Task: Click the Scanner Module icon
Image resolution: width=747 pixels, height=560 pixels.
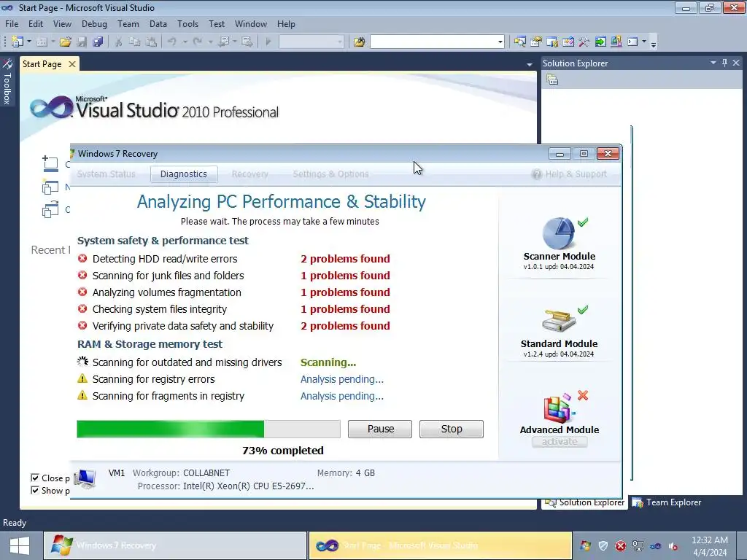Action: 558,233
